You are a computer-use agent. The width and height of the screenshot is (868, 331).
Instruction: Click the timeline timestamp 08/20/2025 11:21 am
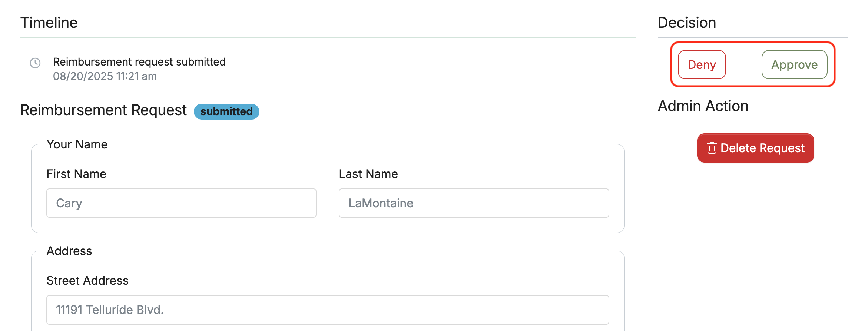coord(105,76)
